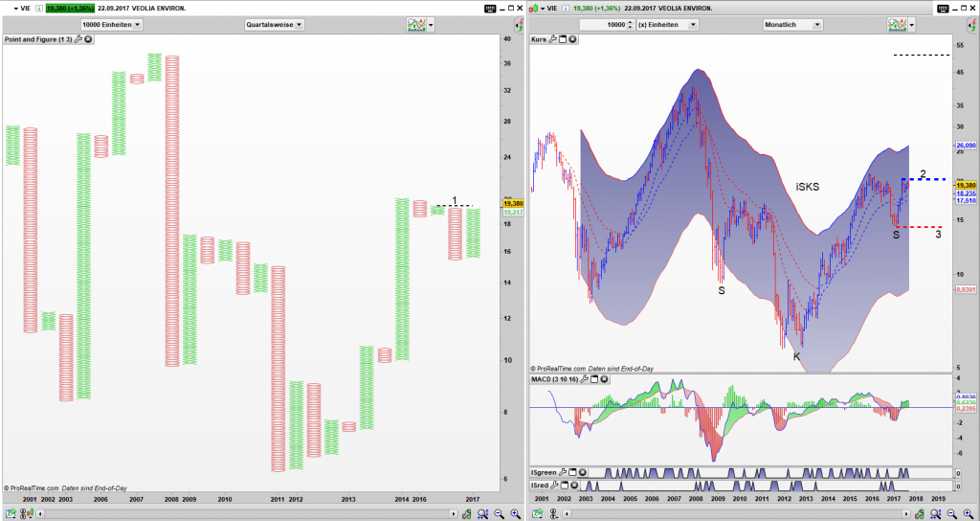Screen dimensions: 980x521
Task: Open keyboard icon in right chart title bar
Action: [x=943, y=8]
